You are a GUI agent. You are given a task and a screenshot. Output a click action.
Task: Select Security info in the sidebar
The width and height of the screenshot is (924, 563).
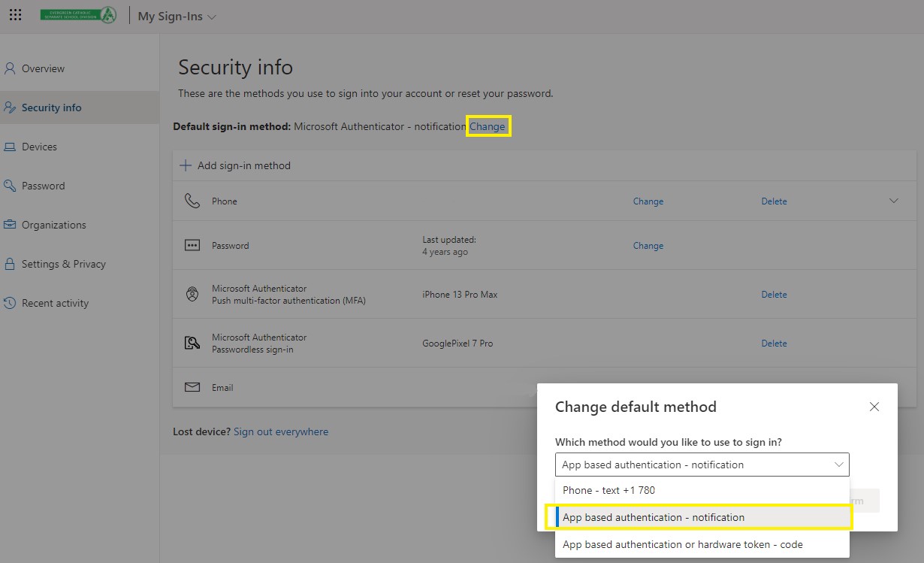tap(80, 107)
